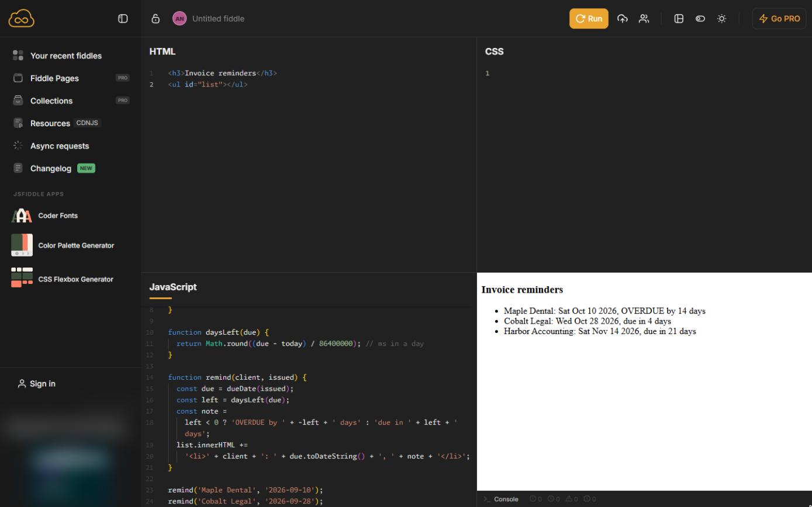The image size is (812, 507).
Task: Click the Sign in link
Action: pyautogui.click(x=36, y=384)
